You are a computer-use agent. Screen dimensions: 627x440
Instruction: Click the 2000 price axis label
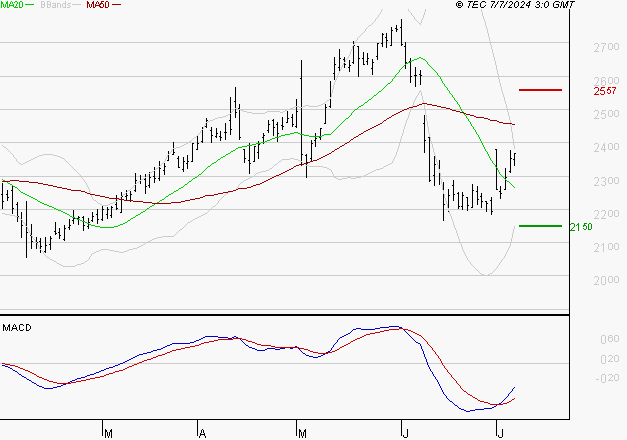606,280
